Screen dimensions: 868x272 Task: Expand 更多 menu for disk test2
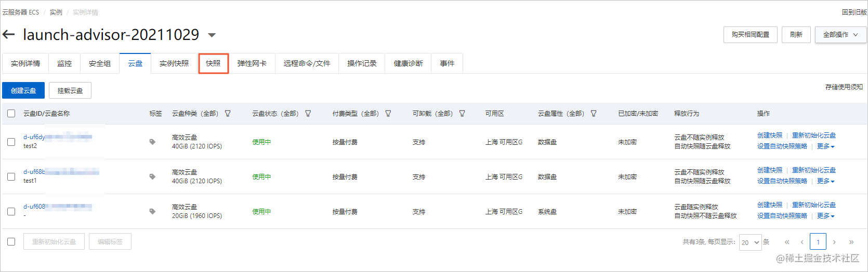825,146
